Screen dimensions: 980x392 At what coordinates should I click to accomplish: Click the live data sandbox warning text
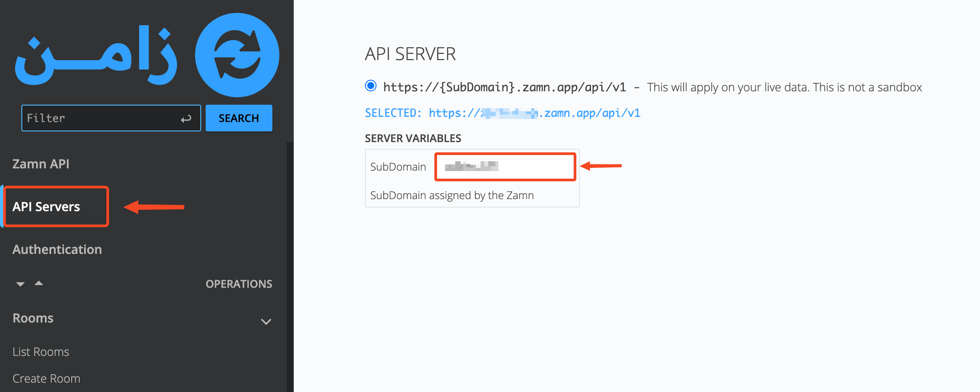785,87
